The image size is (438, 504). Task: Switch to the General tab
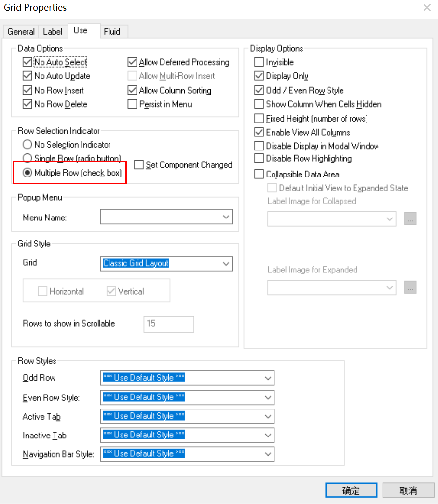[20, 31]
